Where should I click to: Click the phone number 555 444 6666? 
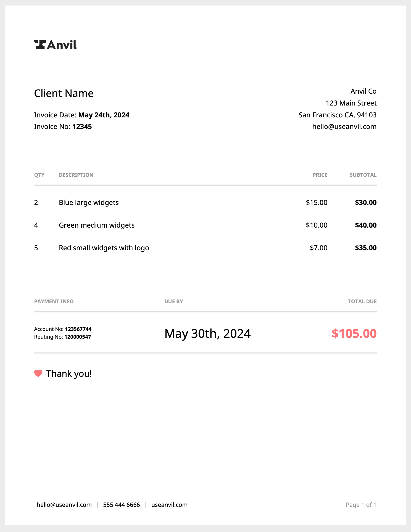click(x=122, y=505)
